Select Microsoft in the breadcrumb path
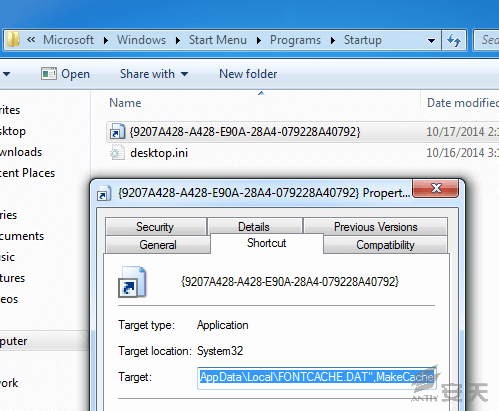This screenshot has height=411, width=499. point(68,40)
